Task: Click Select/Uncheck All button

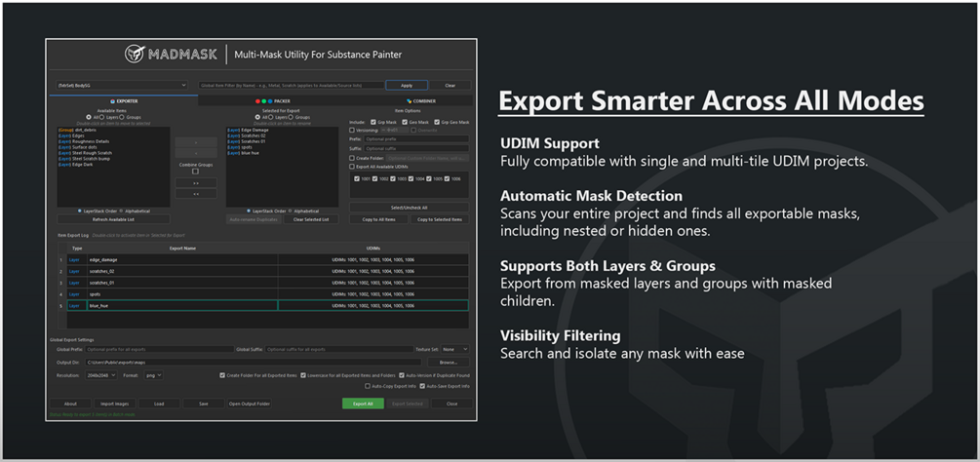Action: (409, 208)
